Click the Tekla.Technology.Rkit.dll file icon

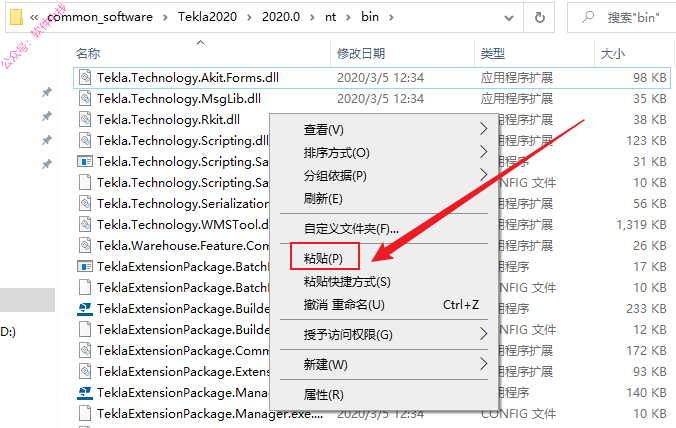85,119
